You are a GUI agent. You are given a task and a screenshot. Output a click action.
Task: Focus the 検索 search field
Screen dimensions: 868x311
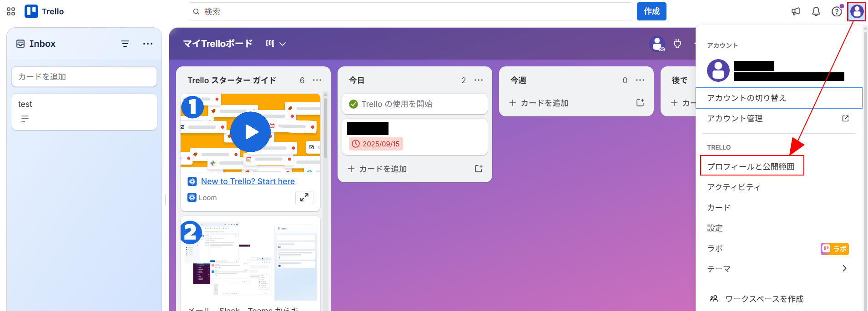tap(410, 11)
